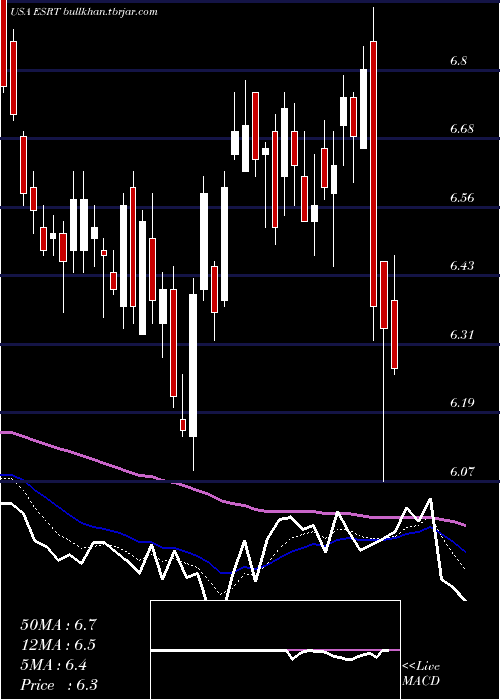Click the <<Live MACD label
Image resolution: width=500 pixels, height=700 pixels.
pos(421,673)
